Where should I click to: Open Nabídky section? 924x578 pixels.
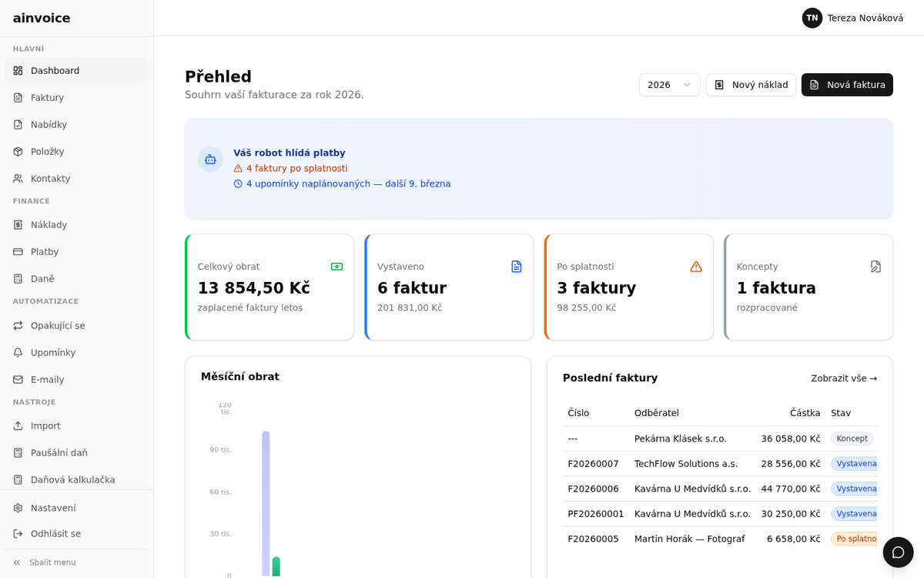coord(76,125)
